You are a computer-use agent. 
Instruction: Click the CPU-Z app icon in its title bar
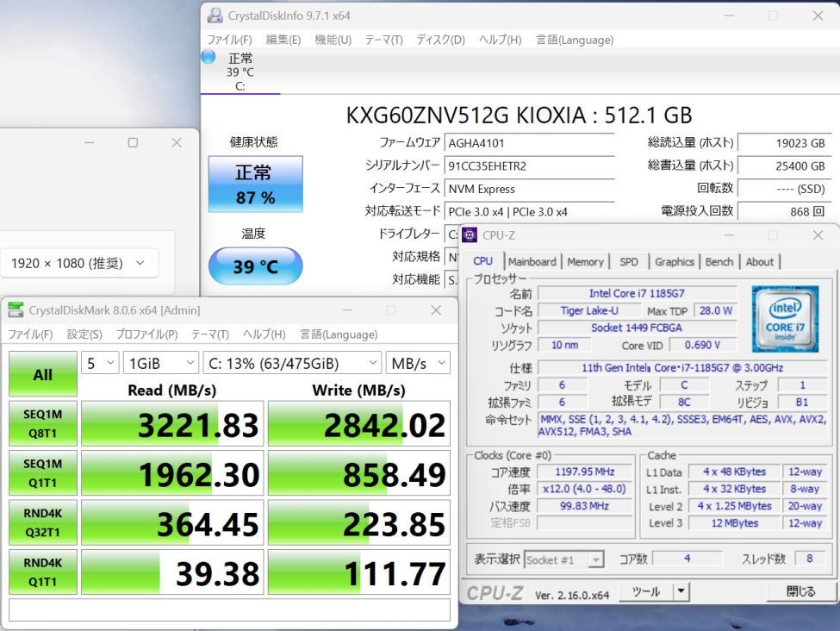(468, 234)
